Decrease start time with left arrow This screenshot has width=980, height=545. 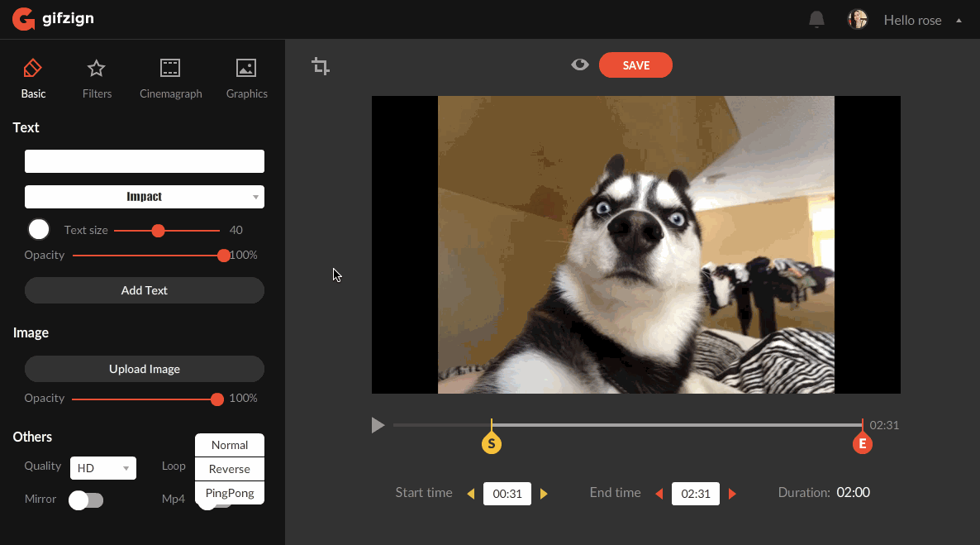click(x=471, y=494)
